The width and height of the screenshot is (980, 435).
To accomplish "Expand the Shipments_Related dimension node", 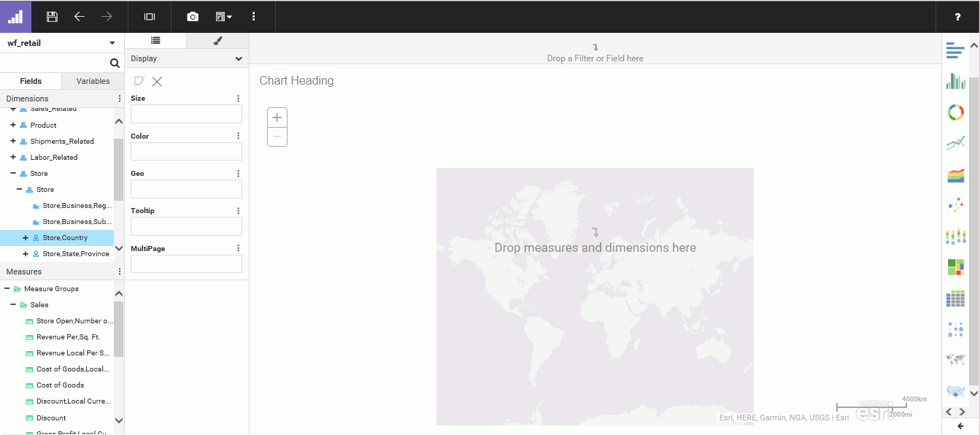I will point(13,141).
